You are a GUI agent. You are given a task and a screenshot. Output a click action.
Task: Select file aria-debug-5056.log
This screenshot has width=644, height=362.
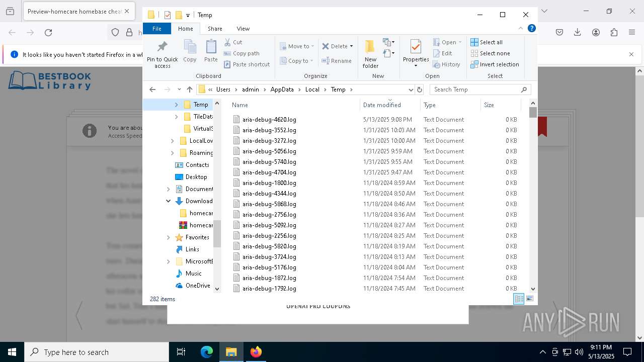269,151
